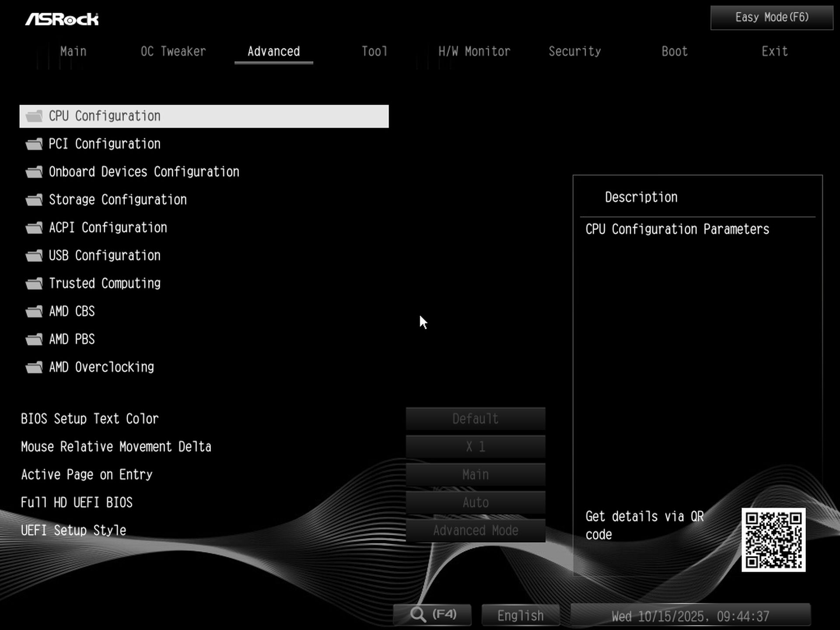This screenshot has height=630, width=840.
Task: Open Onboard Devices Configuration
Action: (144, 171)
